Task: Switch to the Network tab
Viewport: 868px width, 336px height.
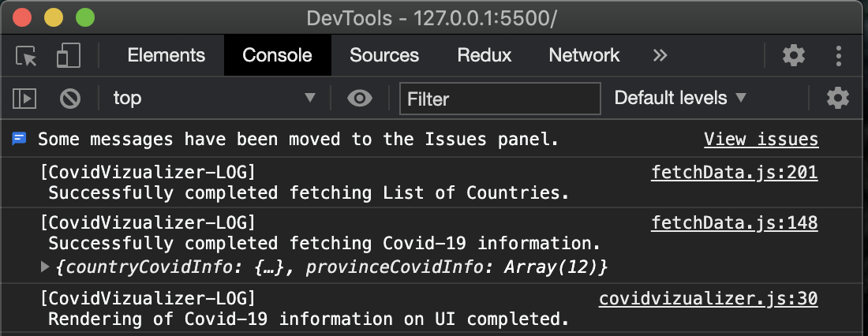Action: coord(584,55)
